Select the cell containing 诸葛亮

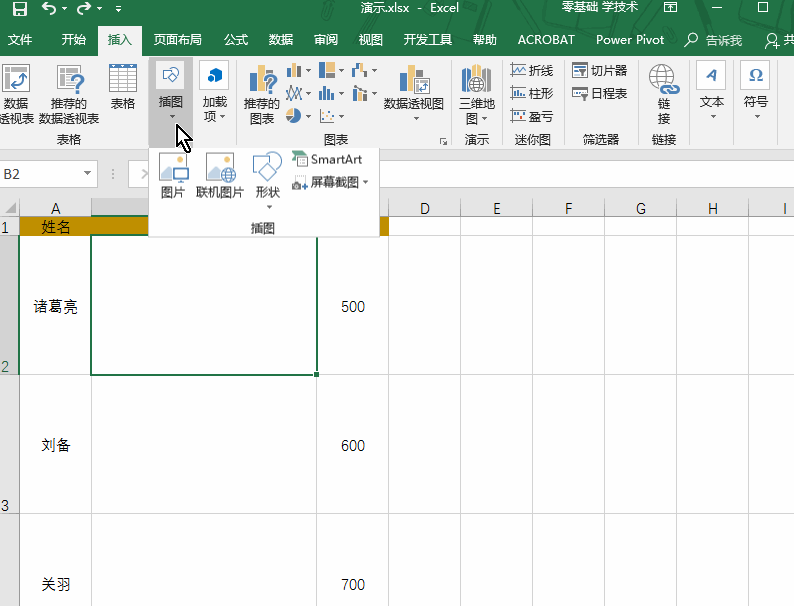pyautogui.click(x=55, y=306)
